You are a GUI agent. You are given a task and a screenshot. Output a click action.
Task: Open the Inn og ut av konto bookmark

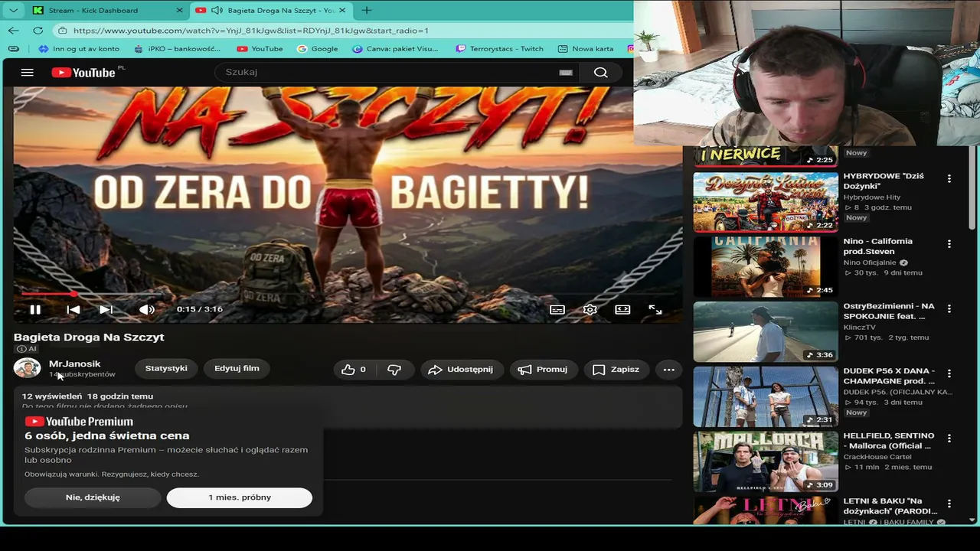(x=79, y=49)
